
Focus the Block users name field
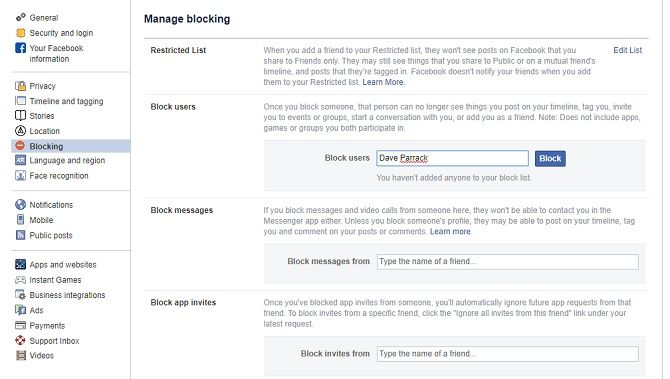coord(452,158)
